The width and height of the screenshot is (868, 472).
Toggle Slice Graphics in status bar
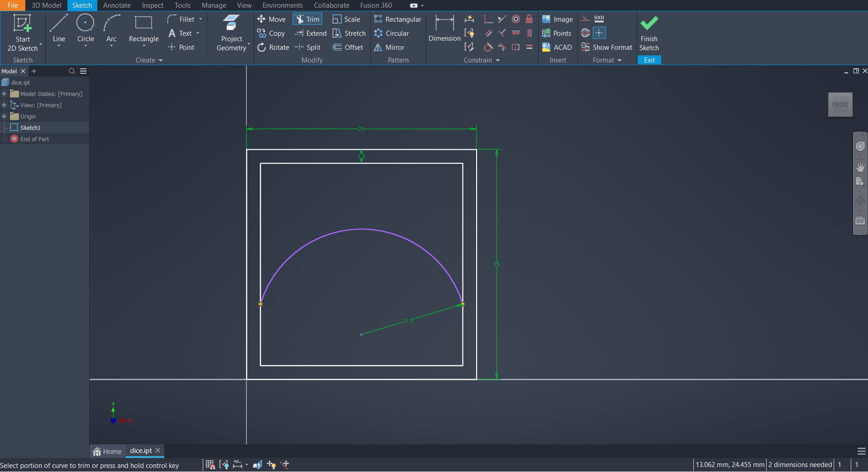(258, 464)
